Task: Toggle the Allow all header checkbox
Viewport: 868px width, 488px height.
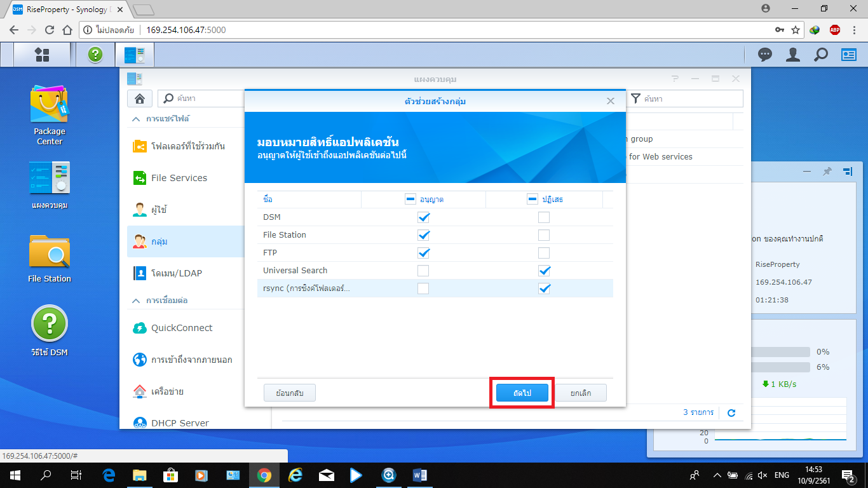Action: (410, 200)
